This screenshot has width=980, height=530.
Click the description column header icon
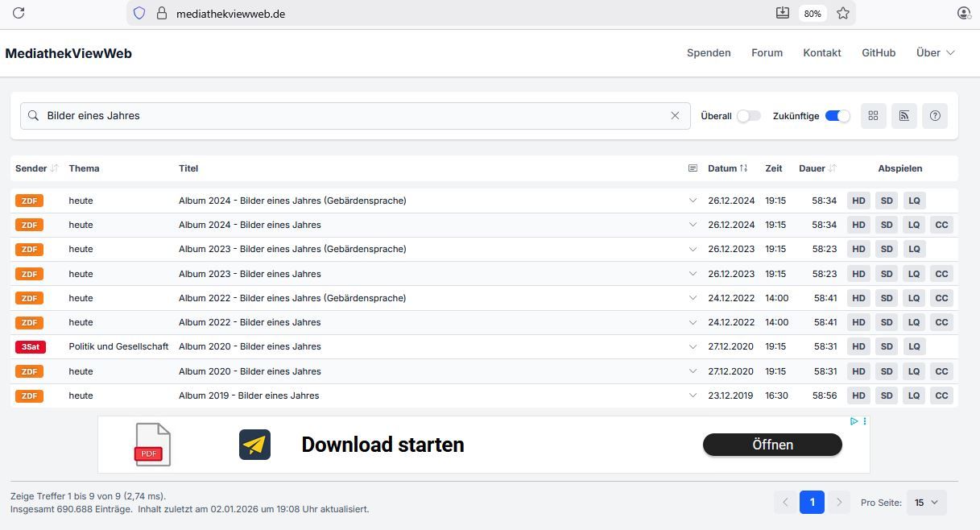(693, 168)
